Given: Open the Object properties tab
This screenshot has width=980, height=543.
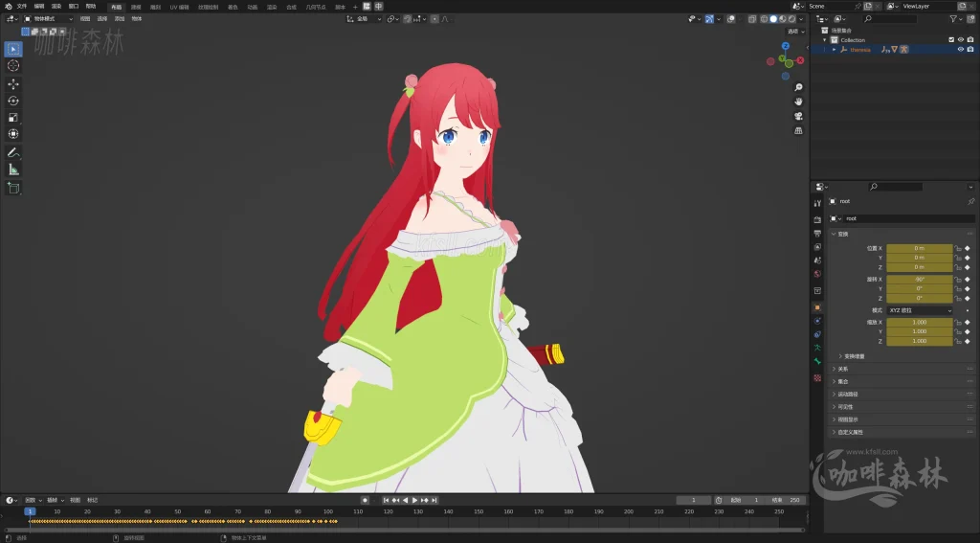Looking at the screenshot, I should point(817,307).
